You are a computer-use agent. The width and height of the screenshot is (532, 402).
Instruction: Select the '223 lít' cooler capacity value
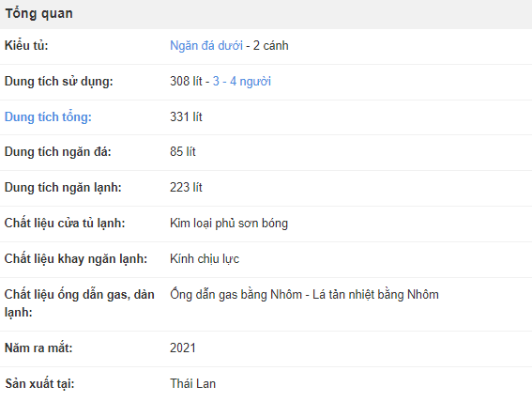(186, 187)
